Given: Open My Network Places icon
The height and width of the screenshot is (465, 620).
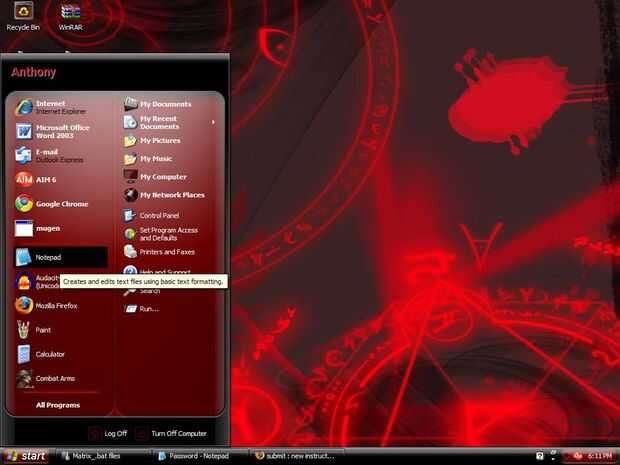Looking at the screenshot, I should click(x=130, y=195).
